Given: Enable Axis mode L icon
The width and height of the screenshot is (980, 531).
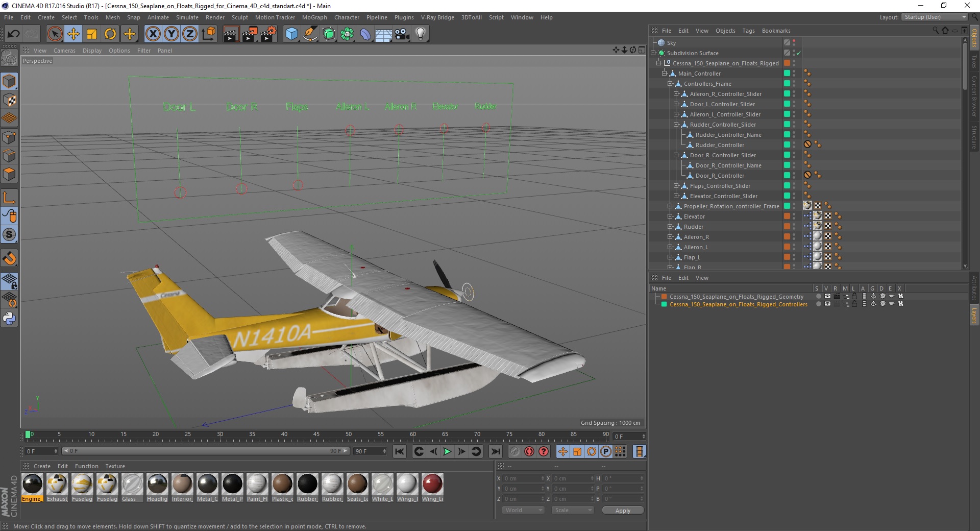Looking at the screenshot, I should click(x=10, y=198).
